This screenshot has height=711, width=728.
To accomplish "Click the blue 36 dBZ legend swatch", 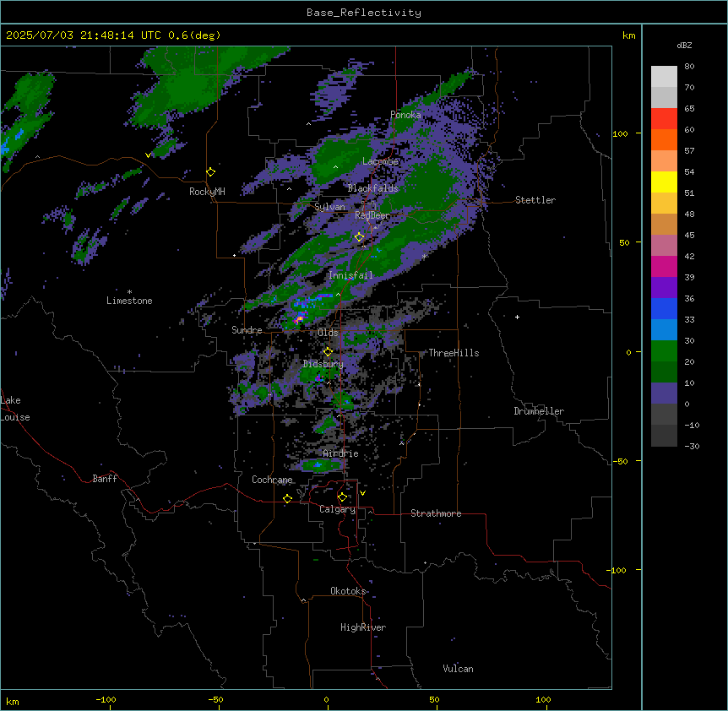I will [x=664, y=308].
